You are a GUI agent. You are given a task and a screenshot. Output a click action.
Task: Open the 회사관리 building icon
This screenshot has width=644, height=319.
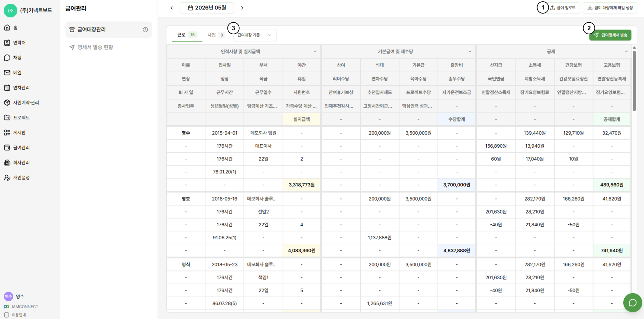pos(7,163)
